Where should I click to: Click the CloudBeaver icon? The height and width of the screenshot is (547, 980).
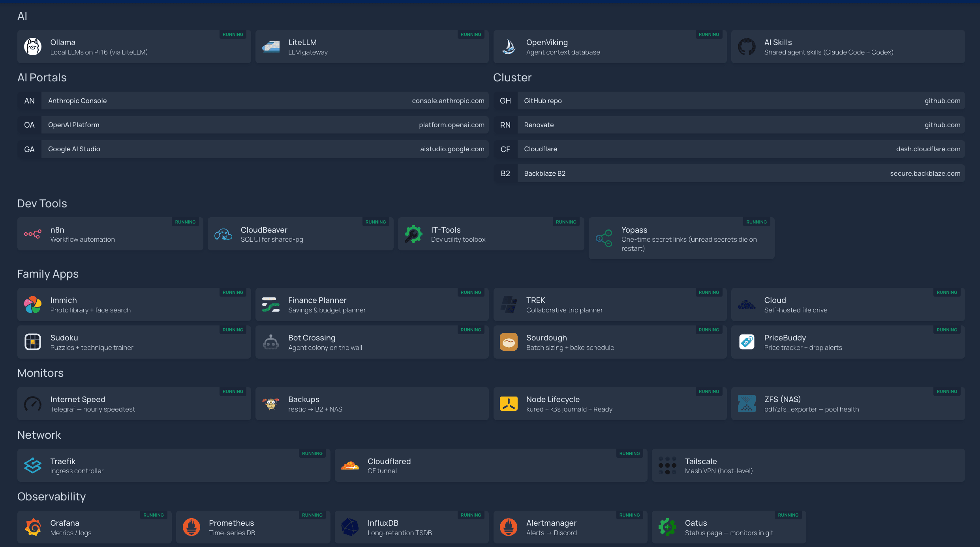[x=223, y=234]
